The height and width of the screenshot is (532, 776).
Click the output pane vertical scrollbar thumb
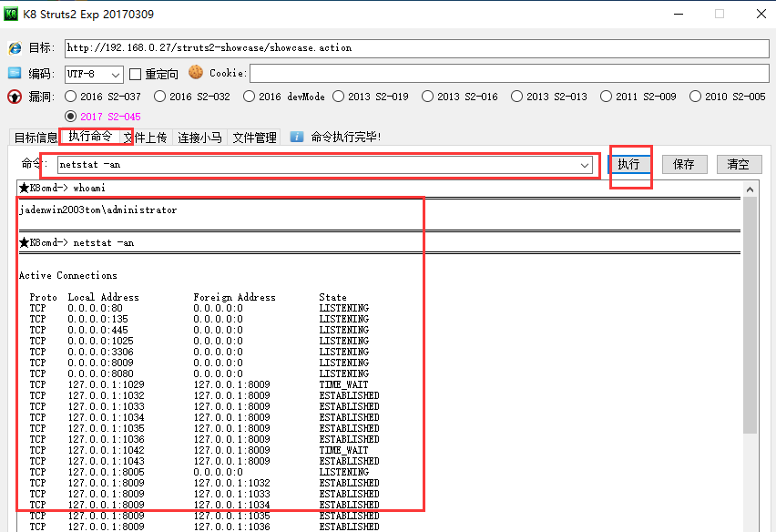tap(750, 315)
